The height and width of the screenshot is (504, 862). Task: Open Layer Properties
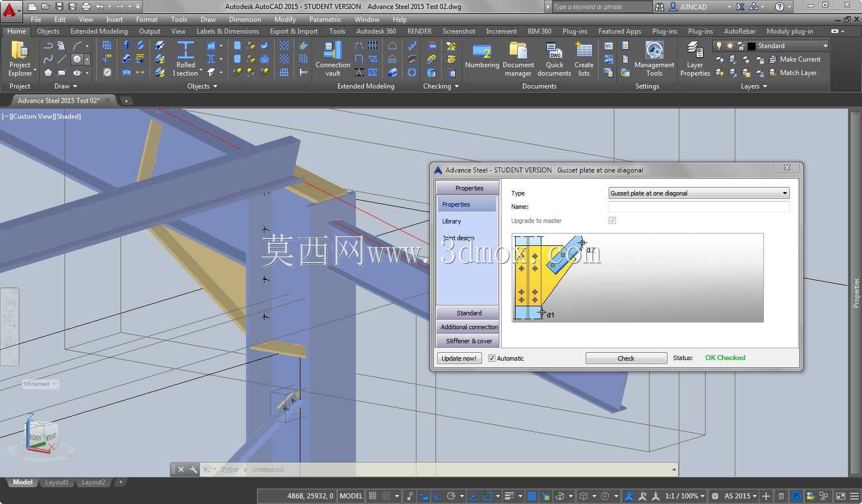tap(695, 59)
